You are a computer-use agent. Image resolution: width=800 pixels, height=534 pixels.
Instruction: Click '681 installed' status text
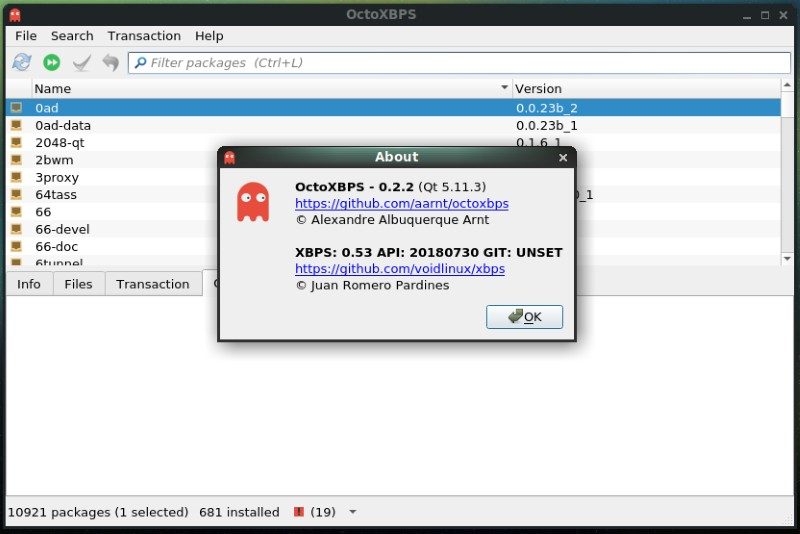click(x=239, y=512)
